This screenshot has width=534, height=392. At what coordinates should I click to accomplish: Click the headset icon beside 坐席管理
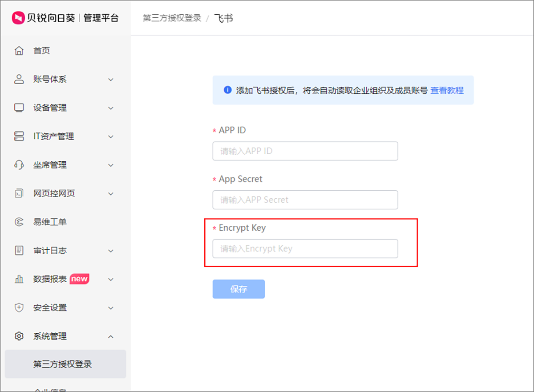[x=19, y=165]
